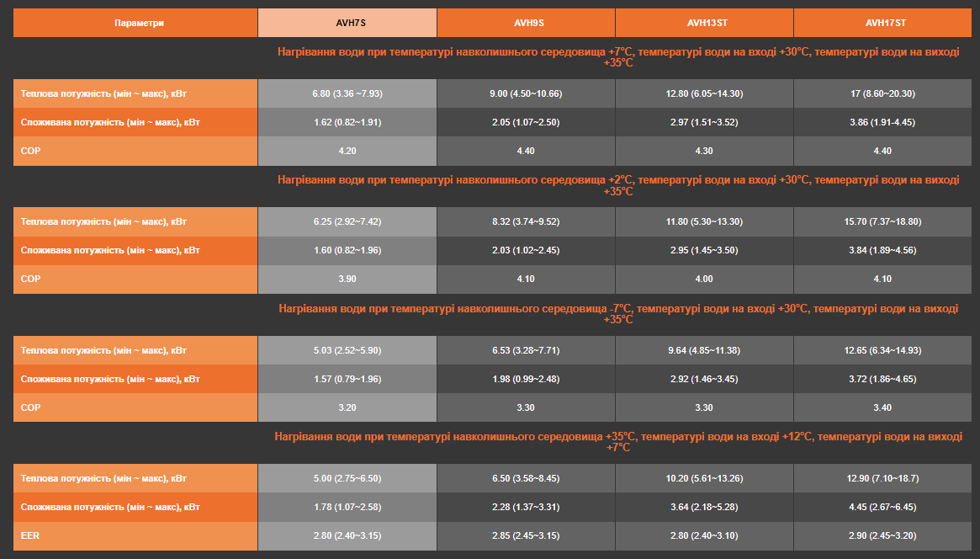Click the cell showing 12.90 (7.10~18.7)
The width and height of the screenshot is (980, 559).
(x=883, y=478)
